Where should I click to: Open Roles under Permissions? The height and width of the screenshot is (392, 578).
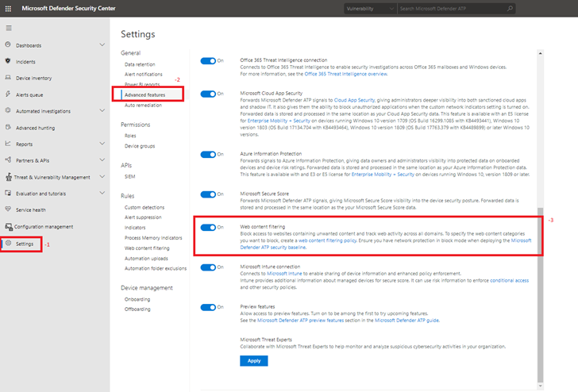pyautogui.click(x=130, y=136)
